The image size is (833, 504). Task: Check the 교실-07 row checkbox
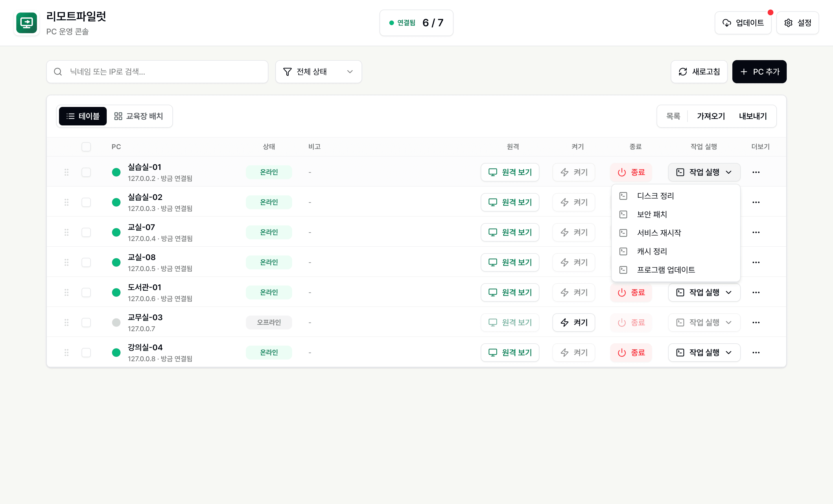pos(86,232)
